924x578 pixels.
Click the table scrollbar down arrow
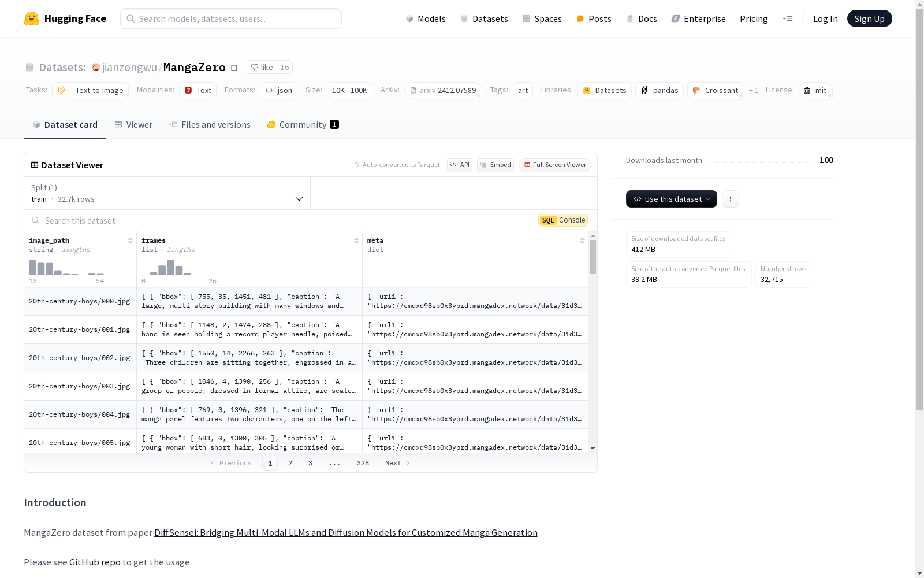point(593,449)
